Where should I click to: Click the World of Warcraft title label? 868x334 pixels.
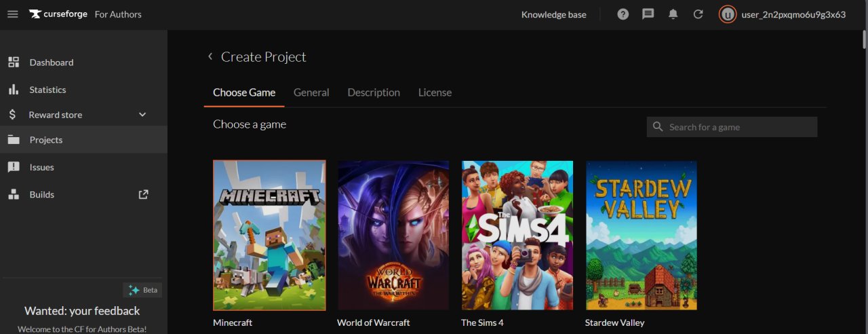coord(374,322)
